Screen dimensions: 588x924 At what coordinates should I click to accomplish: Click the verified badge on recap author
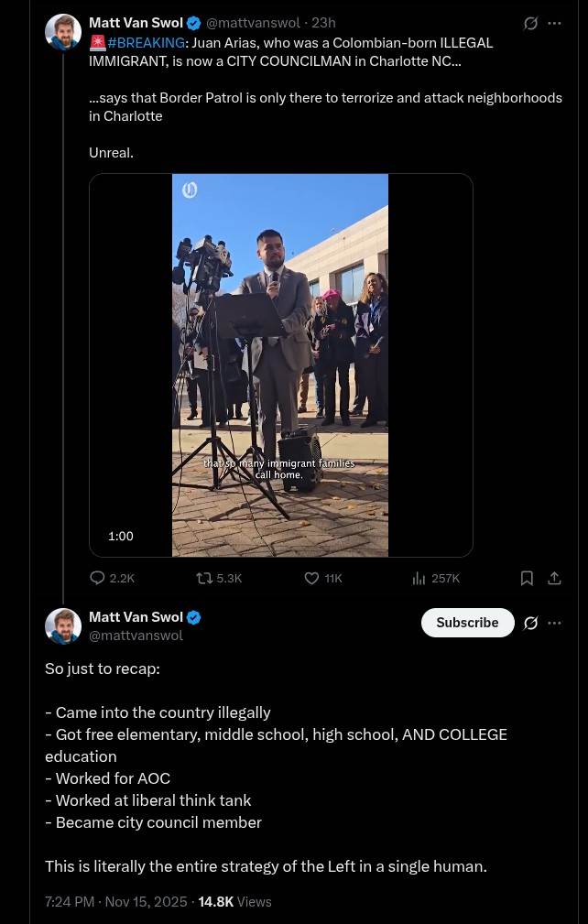pos(194,617)
